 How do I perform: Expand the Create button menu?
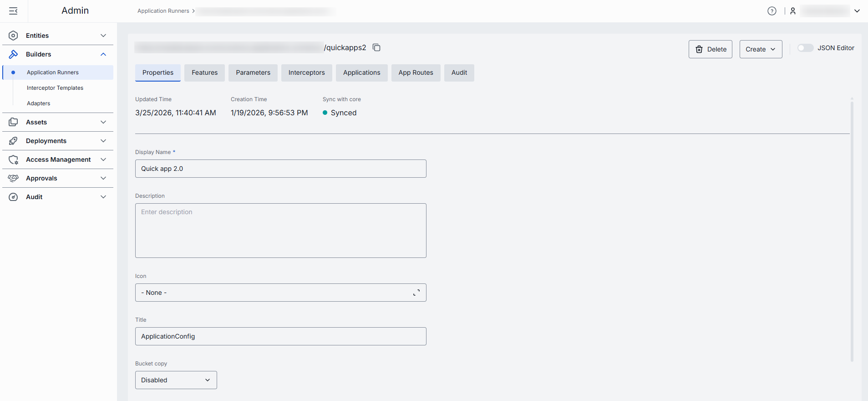[761, 49]
